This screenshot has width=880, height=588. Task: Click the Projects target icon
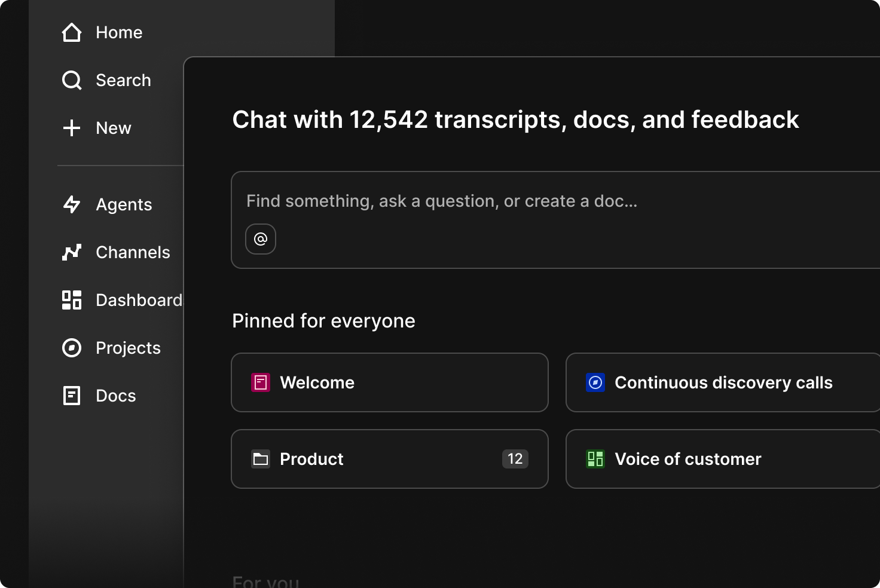71,348
